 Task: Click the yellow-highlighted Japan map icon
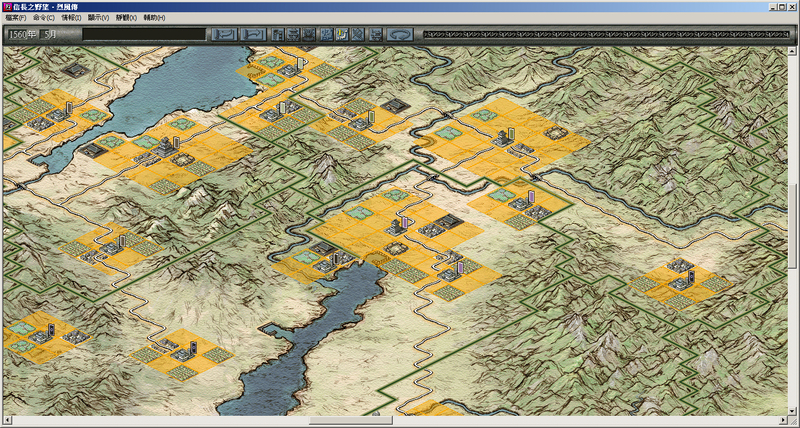(342, 34)
